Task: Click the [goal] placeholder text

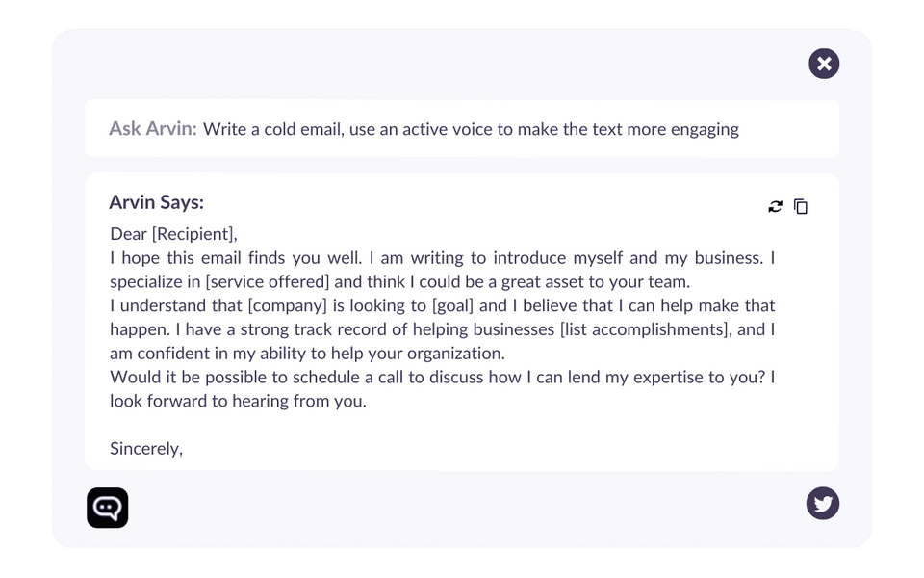Action: pyautogui.click(x=453, y=306)
